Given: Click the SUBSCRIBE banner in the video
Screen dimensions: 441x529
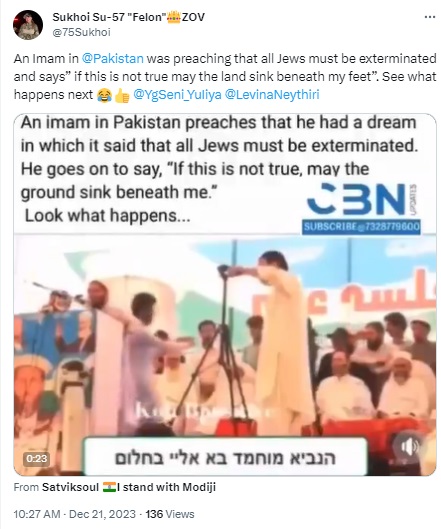Looking at the screenshot, I should [361, 226].
